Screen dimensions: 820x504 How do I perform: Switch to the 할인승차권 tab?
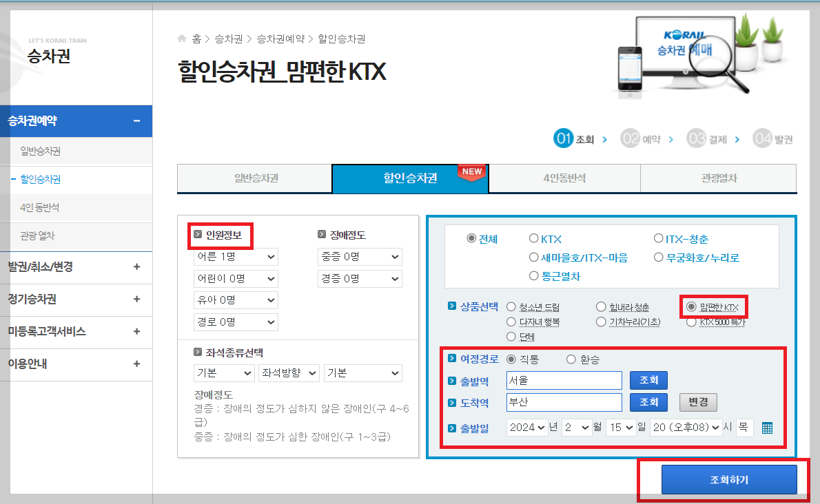[410, 178]
